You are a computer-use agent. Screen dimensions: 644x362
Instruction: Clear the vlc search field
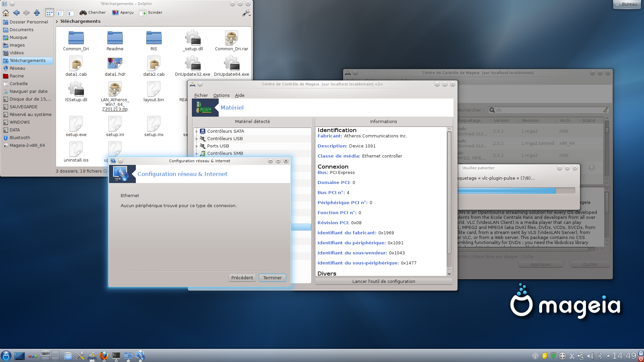[605, 110]
